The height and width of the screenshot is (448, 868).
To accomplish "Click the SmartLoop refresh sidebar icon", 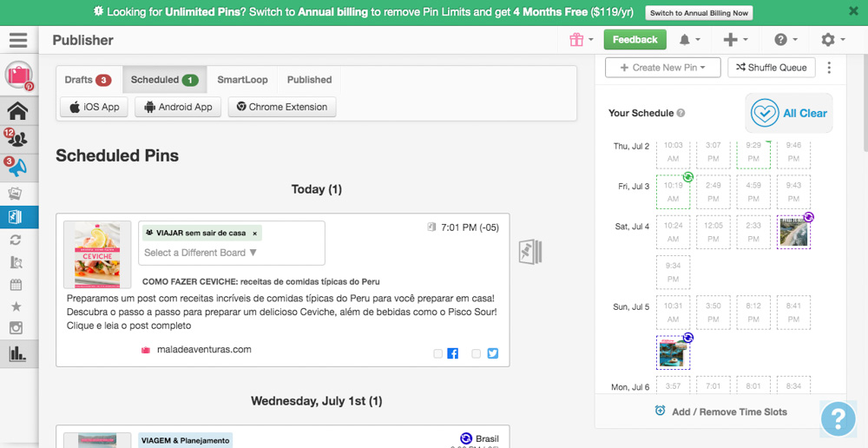I will (x=16, y=240).
